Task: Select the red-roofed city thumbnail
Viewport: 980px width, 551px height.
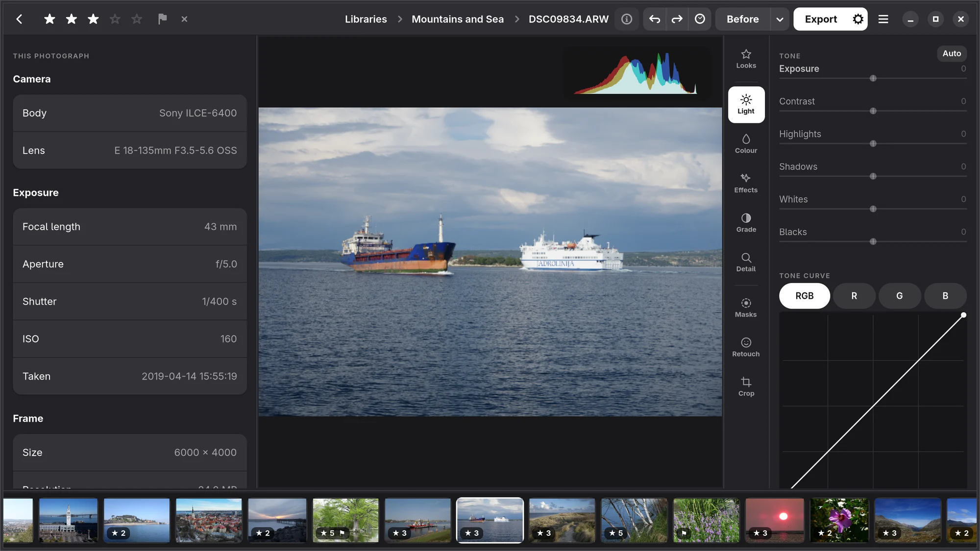Action: 209,520
